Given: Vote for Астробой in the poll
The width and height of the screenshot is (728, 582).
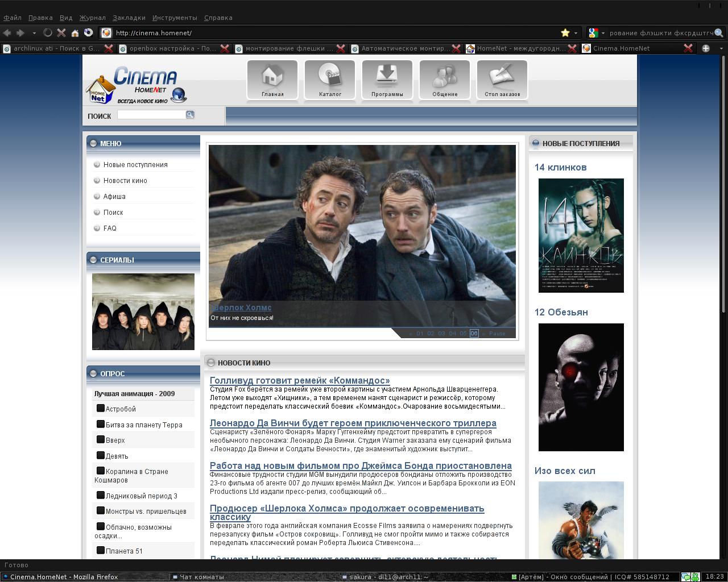Looking at the screenshot, I should 101,408.
